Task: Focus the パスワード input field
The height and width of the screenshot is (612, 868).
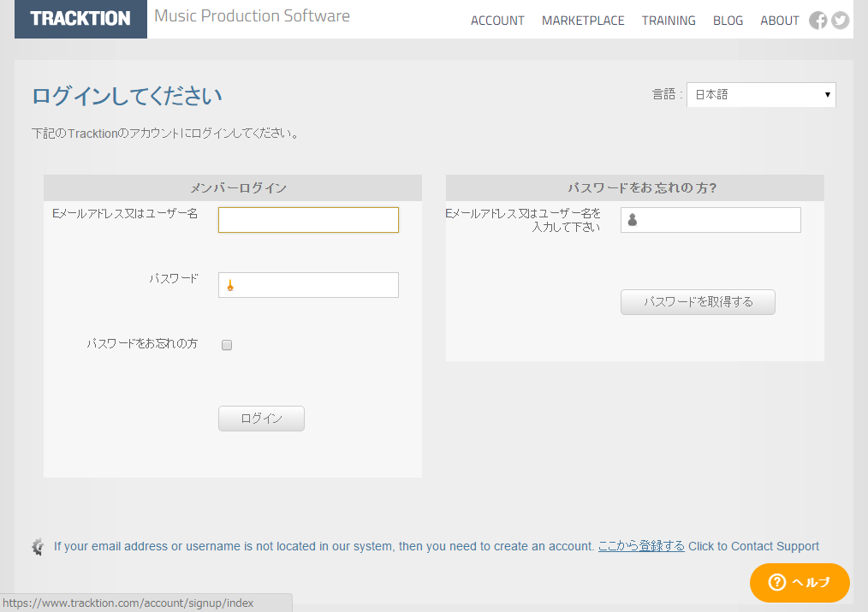Action: pyautogui.click(x=308, y=285)
